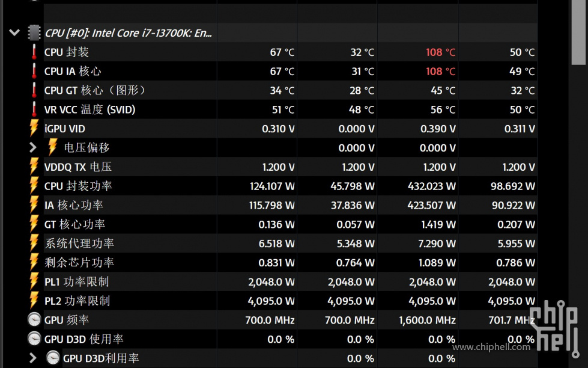Click the red 108 °C maximum for CPU IA 核心

pos(441,72)
